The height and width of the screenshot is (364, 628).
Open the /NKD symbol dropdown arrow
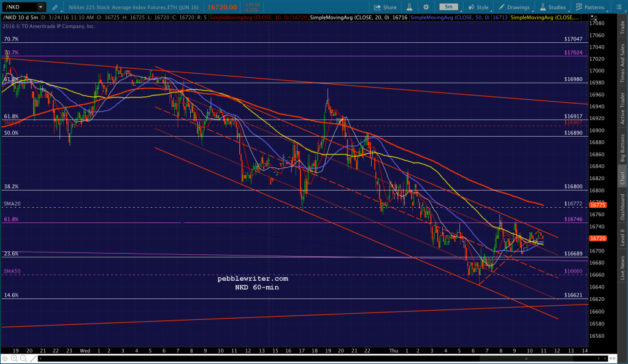(x=40, y=7)
